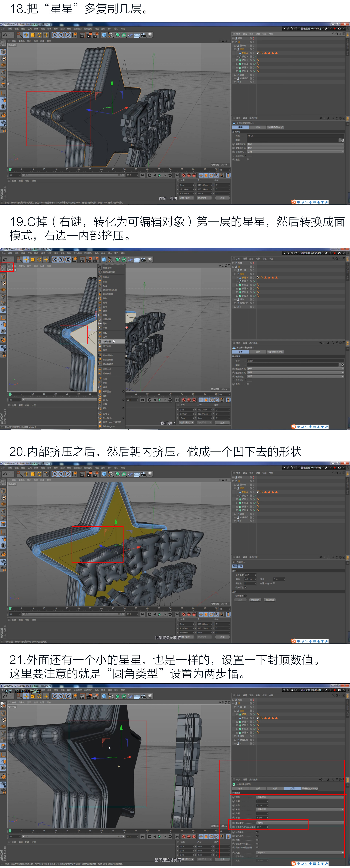This screenshot has height=868, width=350.
Task: Open the 圆角类型 dropdown showing 2 步幅
Action: click(x=300, y=823)
